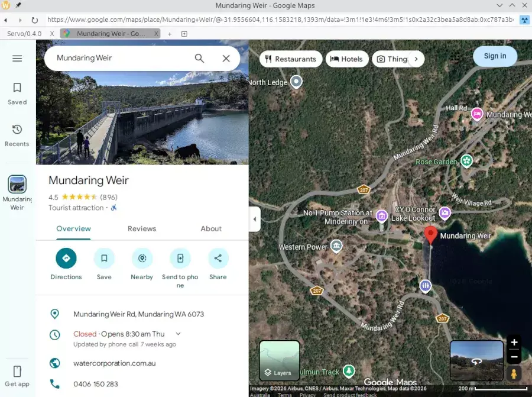This screenshot has height=397, width=532.
Task: Click the red Mundaring Weir map pin
Action: tap(430, 235)
